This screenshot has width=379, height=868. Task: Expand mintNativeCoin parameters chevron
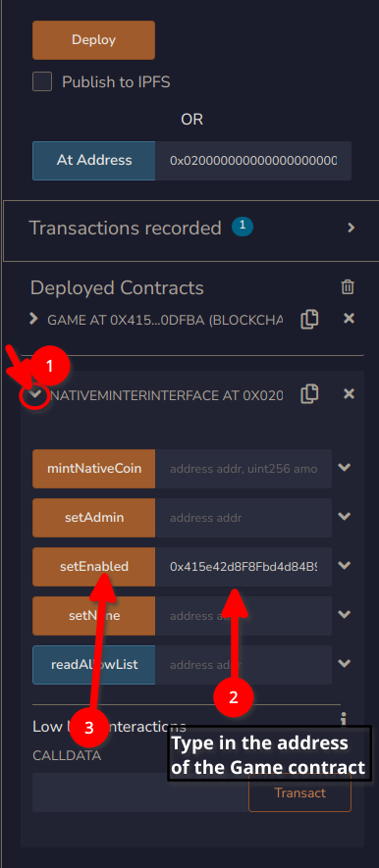click(345, 468)
